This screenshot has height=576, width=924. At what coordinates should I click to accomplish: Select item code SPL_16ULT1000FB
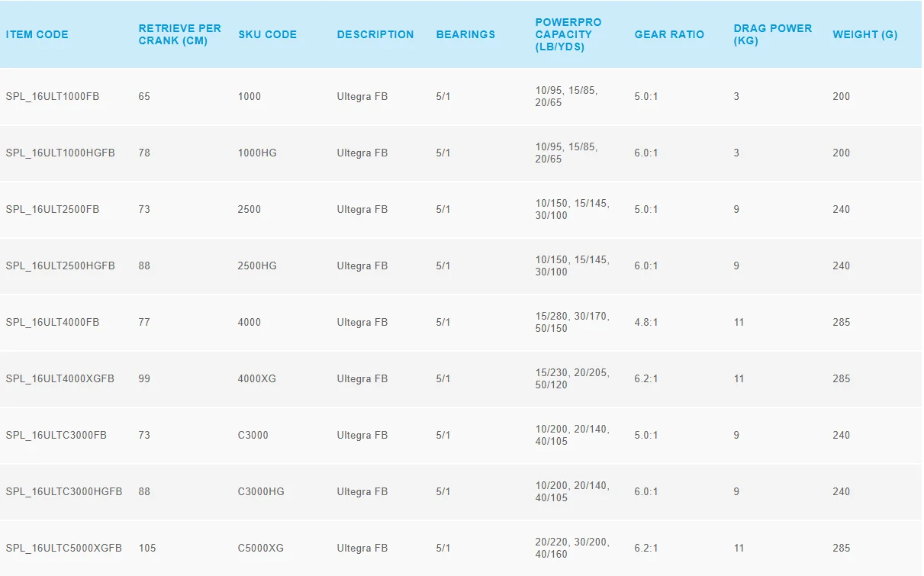pyautogui.click(x=53, y=96)
